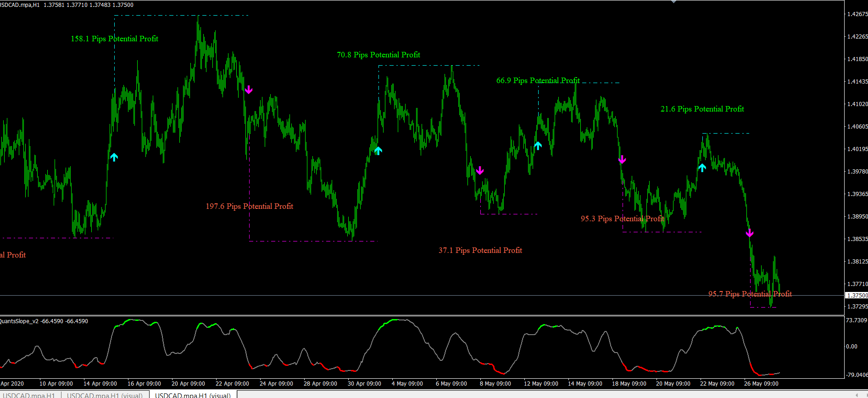This screenshot has width=868, height=398.
Task: Click cyan buy arrow below 70.8 Pips label
Action: (378, 151)
